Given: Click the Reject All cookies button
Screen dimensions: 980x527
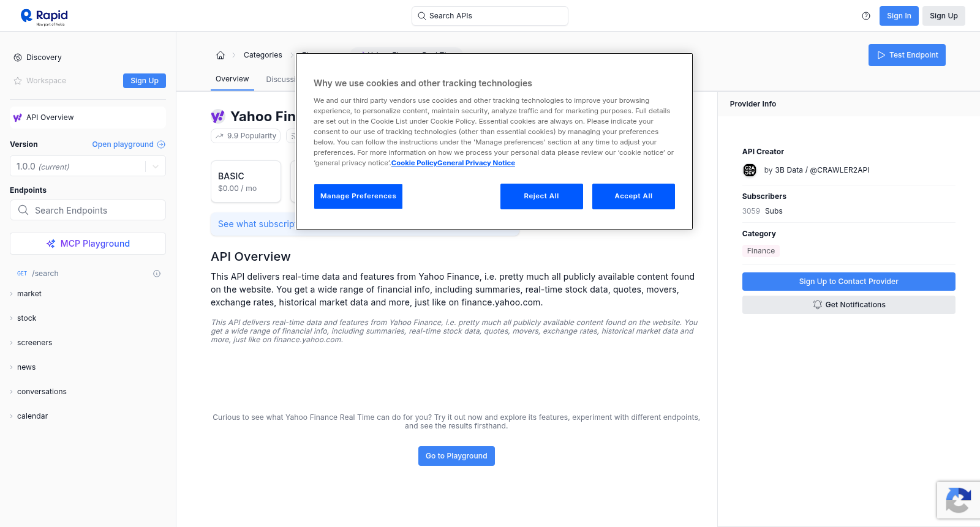Looking at the screenshot, I should [x=541, y=196].
